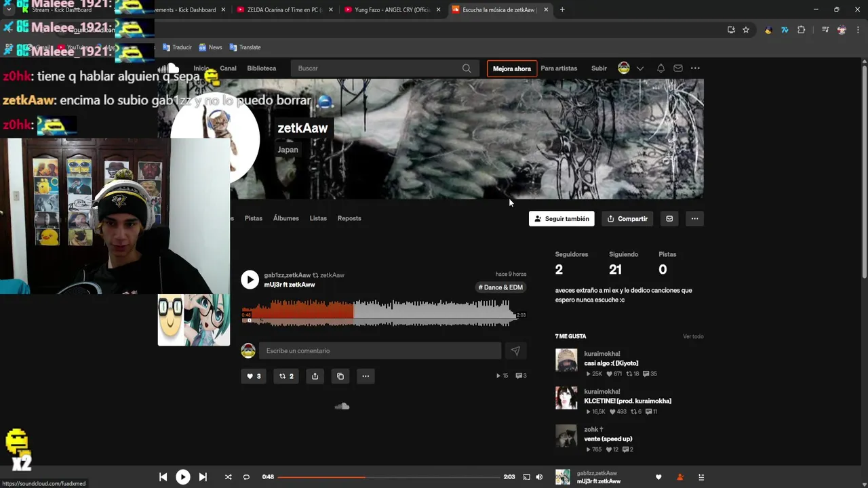Click Mejora ahora button

coord(512,68)
